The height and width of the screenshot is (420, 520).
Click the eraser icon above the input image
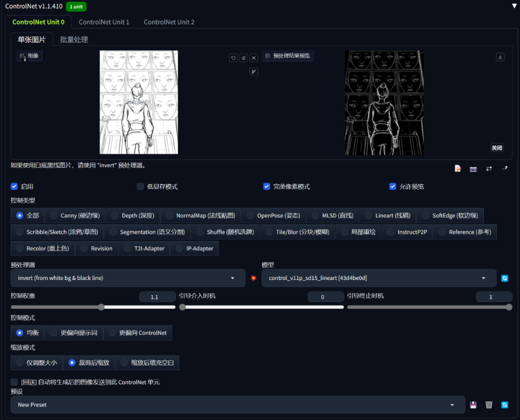pyautogui.click(x=244, y=58)
